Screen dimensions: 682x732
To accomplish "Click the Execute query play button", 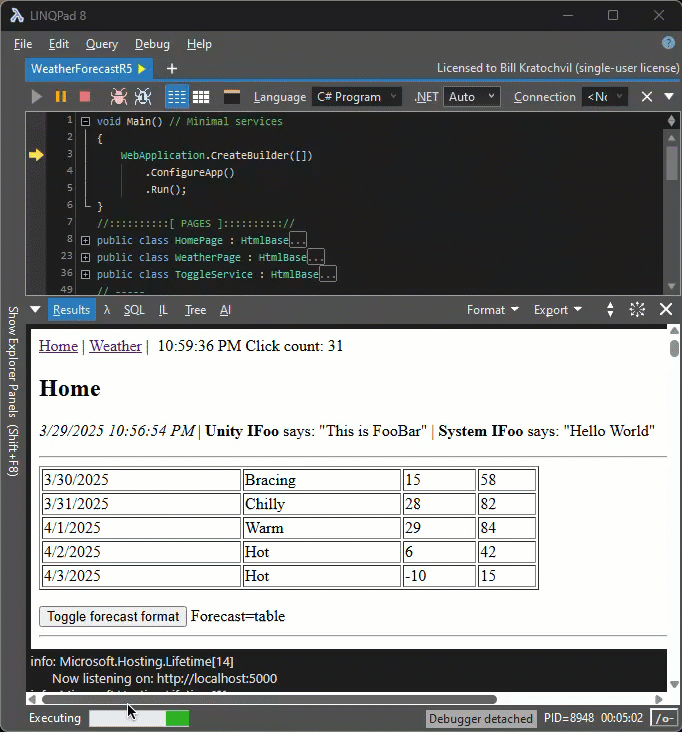I will tap(36, 97).
